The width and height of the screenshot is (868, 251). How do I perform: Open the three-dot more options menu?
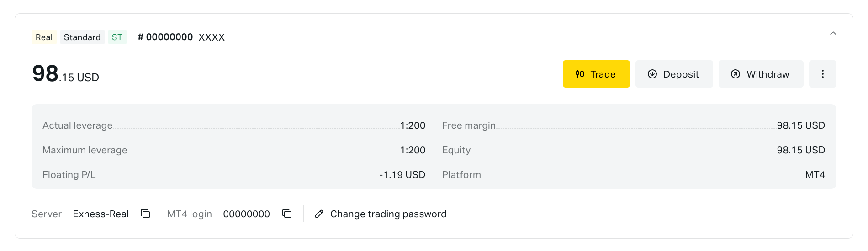click(822, 74)
